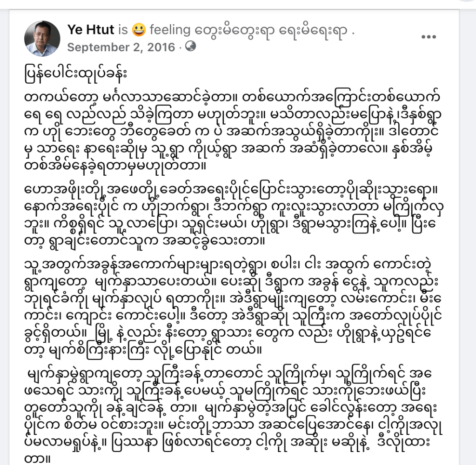Click the smiley feeling emoji

(138, 30)
